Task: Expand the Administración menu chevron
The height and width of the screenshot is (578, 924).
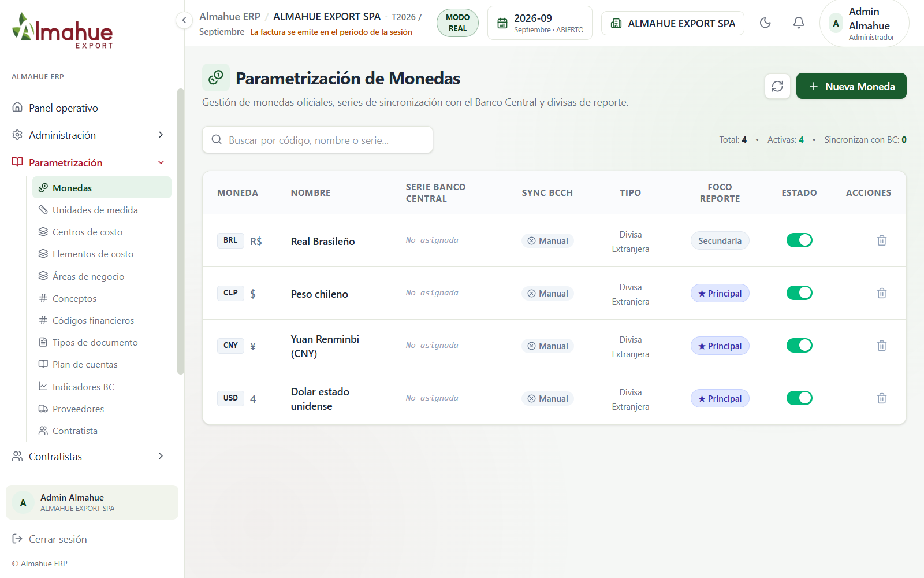Action: point(161,135)
